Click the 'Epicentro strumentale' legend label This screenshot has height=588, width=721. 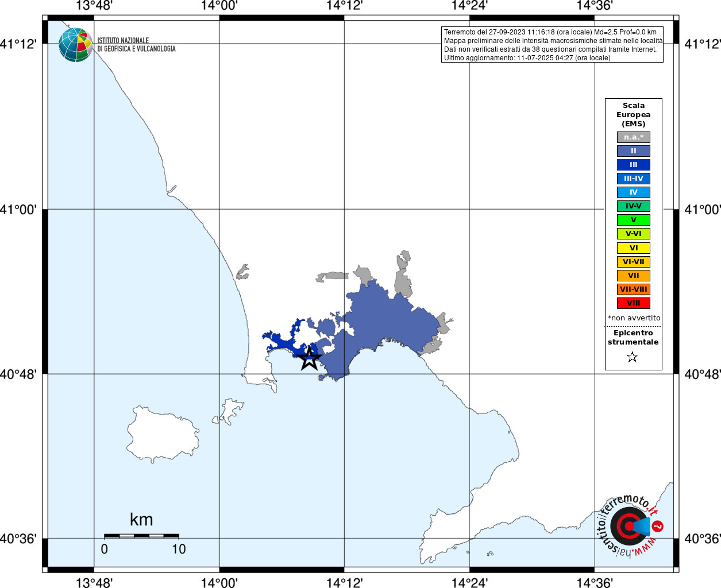(x=633, y=338)
